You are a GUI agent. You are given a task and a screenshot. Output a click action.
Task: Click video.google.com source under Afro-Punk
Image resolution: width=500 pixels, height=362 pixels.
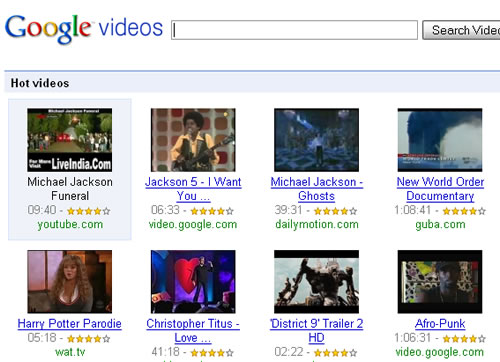click(x=440, y=352)
